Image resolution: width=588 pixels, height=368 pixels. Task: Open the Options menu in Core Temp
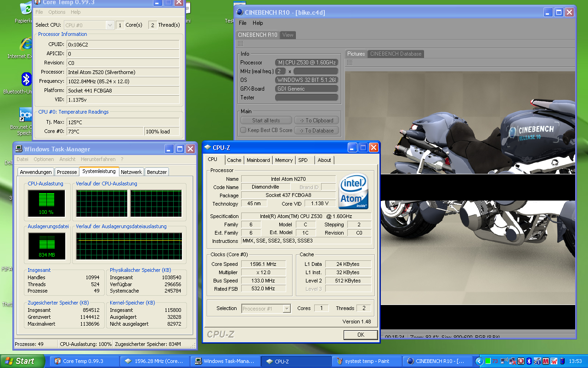click(x=57, y=12)
